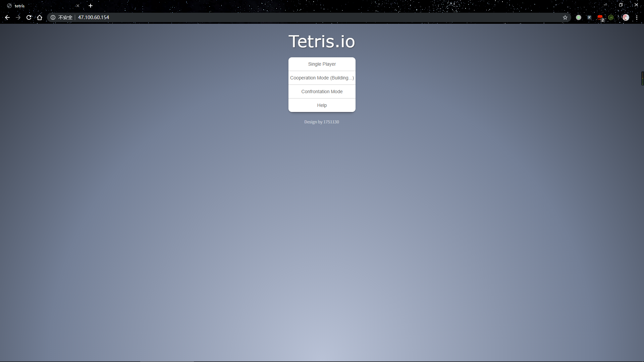Open the Chrome three-dot menu

(637, 17)
